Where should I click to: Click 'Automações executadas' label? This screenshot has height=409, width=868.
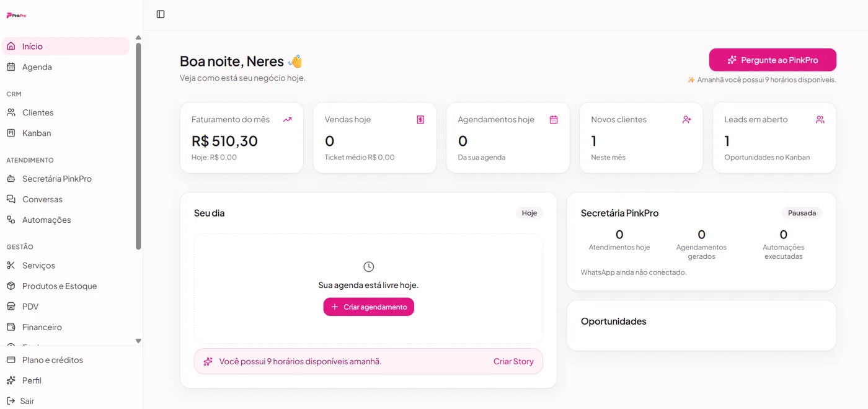click(784, 251)
